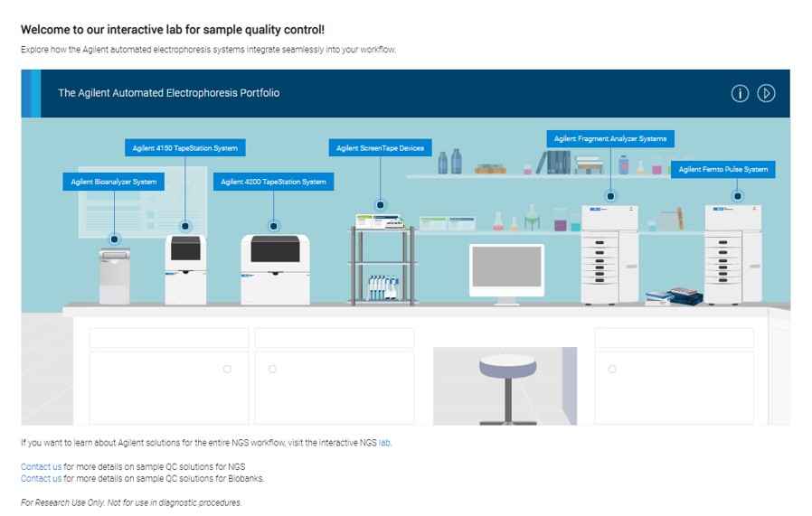Viewport: 812px width, 516px height.
Task: Follow the interactive NGS lab link
Action: [x=384, y=443]
